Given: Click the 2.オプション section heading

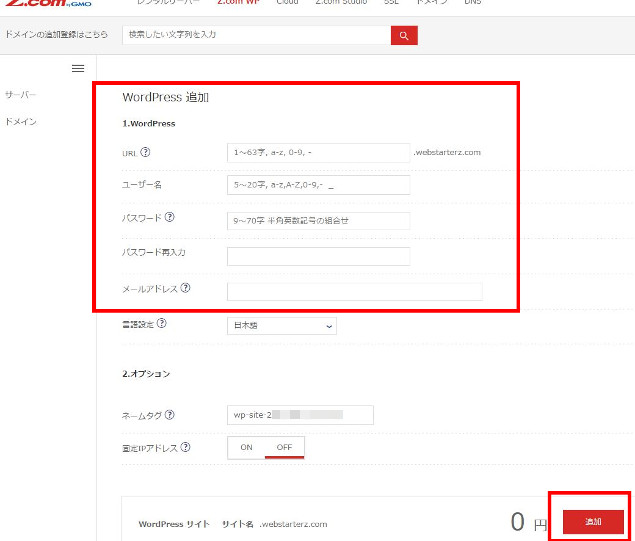Looking at the screenshot, I should [x=146, y=373].
